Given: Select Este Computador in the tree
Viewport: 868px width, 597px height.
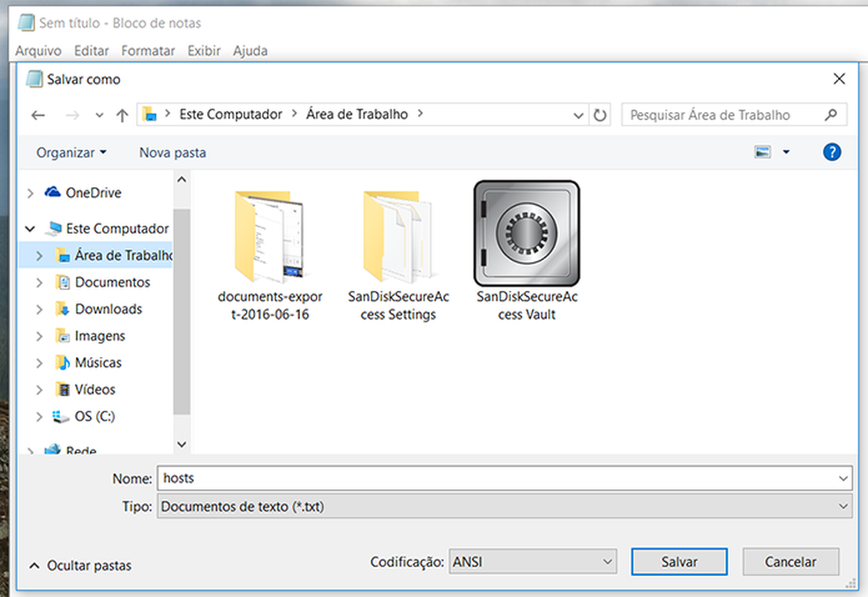Looking at the screenshot, I should [x=116, y=228].
